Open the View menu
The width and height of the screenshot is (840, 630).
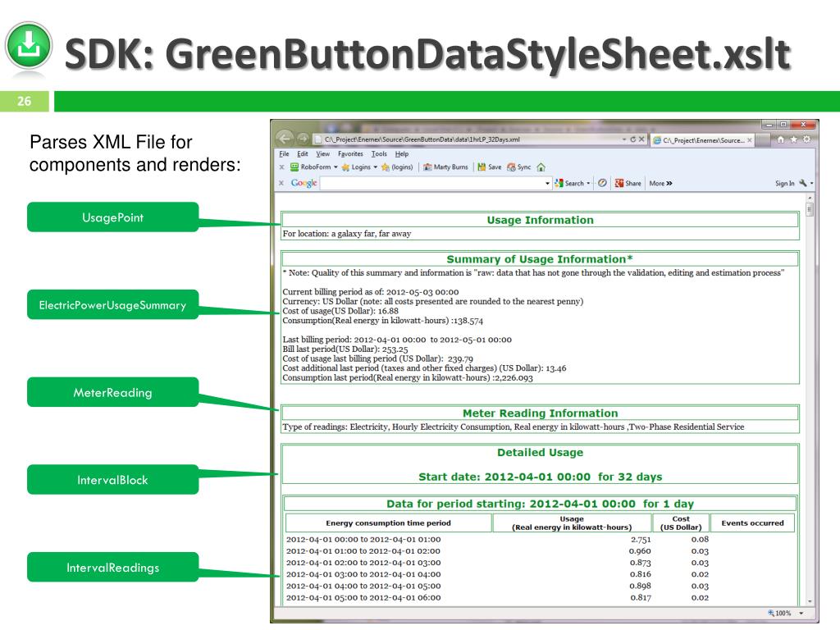323,153
